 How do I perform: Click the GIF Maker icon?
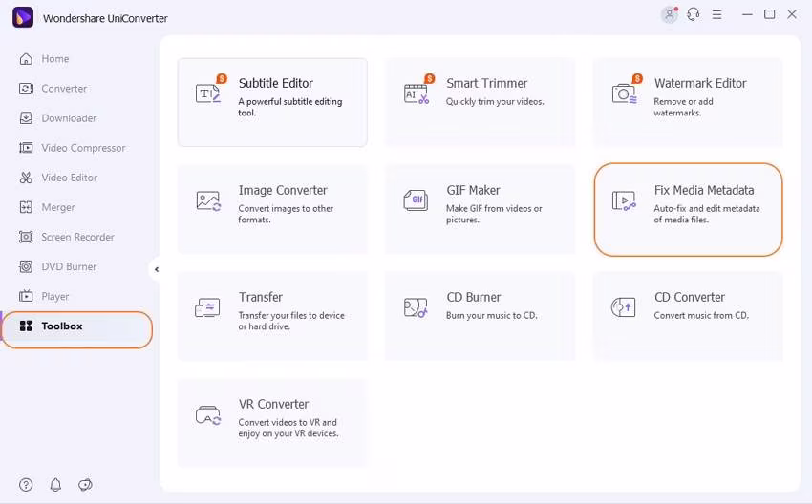416,200
